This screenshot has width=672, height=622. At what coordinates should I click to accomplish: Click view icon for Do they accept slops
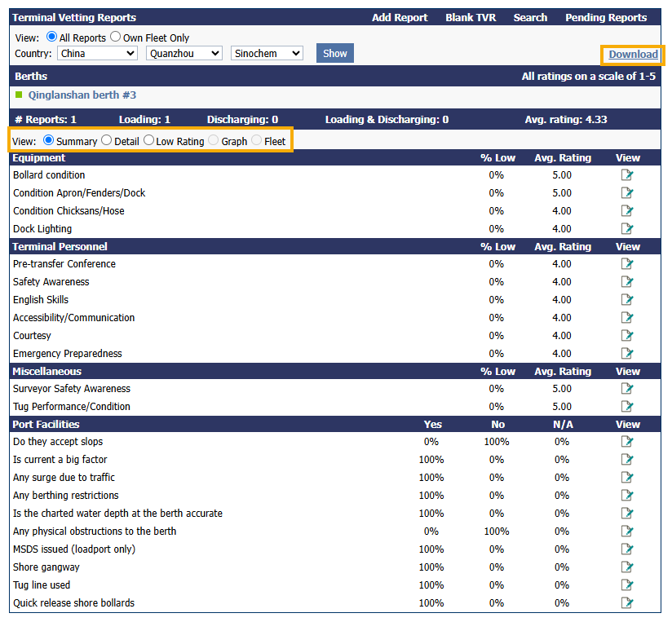[x=627, y=442]
